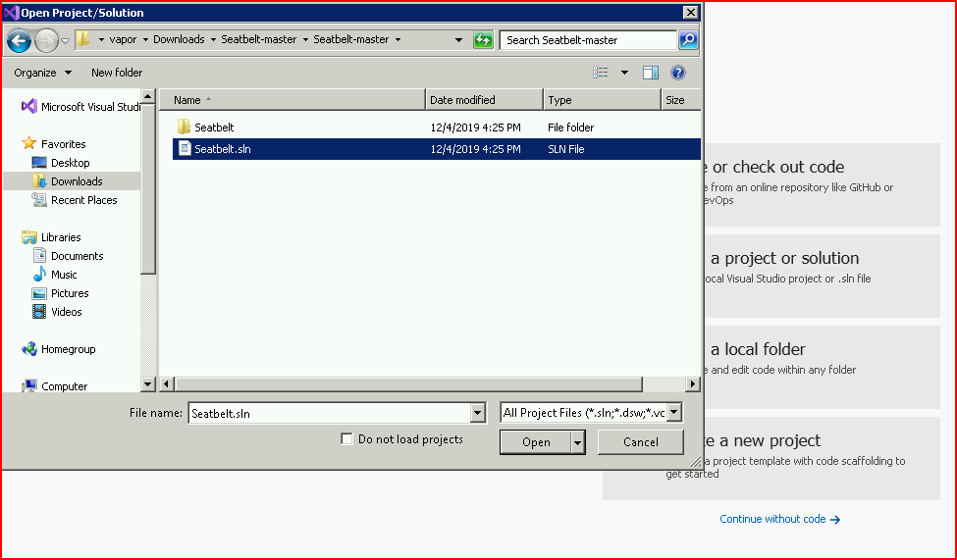Check the Do not load projects box
This screenshot has width=957, height=560.
(x=346, y=439)
